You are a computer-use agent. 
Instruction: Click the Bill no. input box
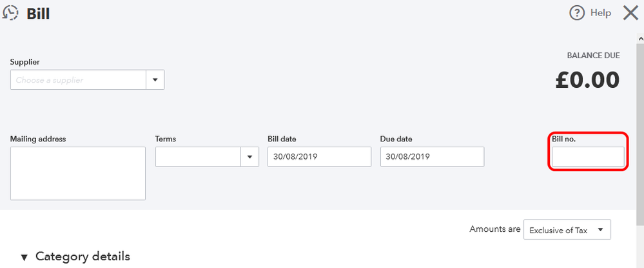(x=587, y=157)
